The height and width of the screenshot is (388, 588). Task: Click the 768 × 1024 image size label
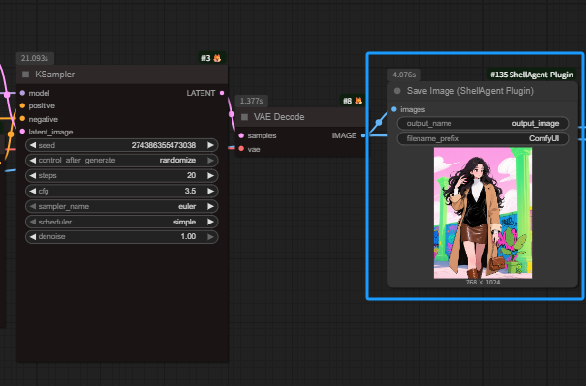point(483,283)
